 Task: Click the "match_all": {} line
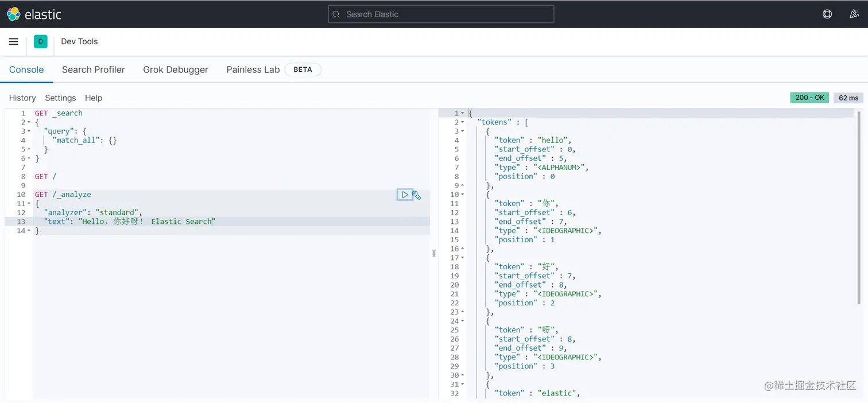point(84,140)
